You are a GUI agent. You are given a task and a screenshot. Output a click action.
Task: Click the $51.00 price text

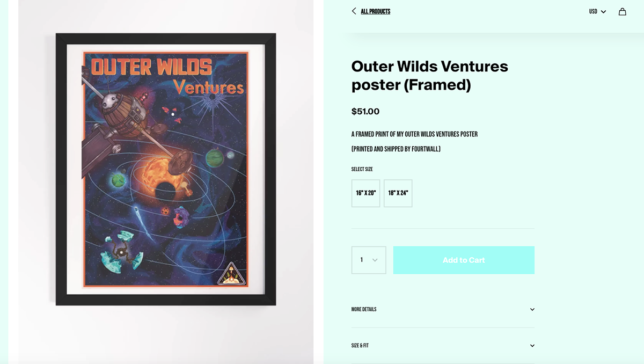point(365,112)
